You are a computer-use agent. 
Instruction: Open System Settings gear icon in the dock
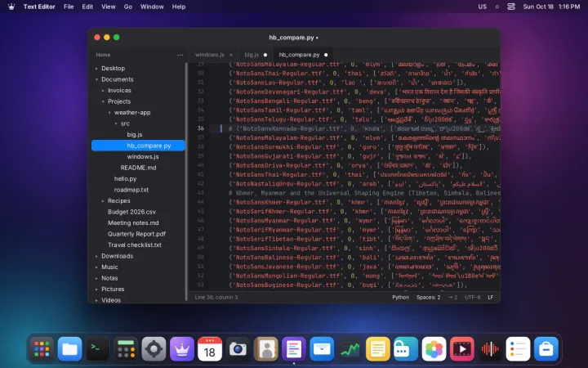coord(154,349)
